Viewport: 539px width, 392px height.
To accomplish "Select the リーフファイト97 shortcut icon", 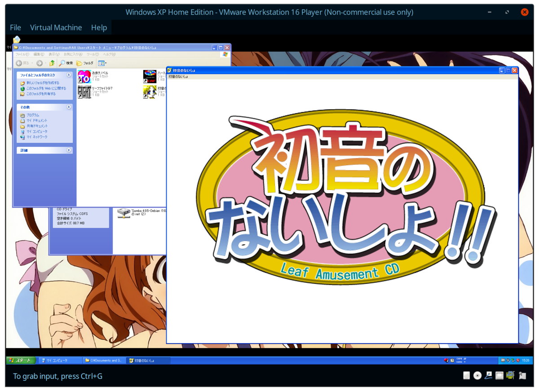I will tap(84, 92).
